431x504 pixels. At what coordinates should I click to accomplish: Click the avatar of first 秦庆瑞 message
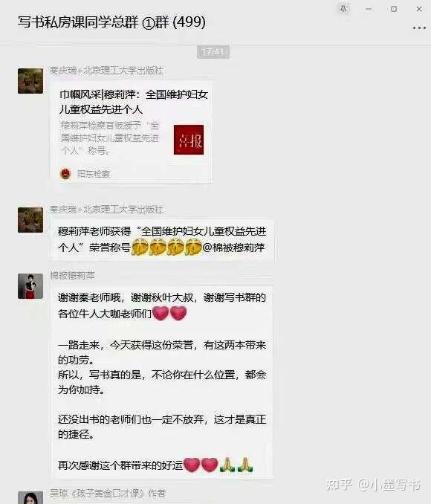(30, 81)
